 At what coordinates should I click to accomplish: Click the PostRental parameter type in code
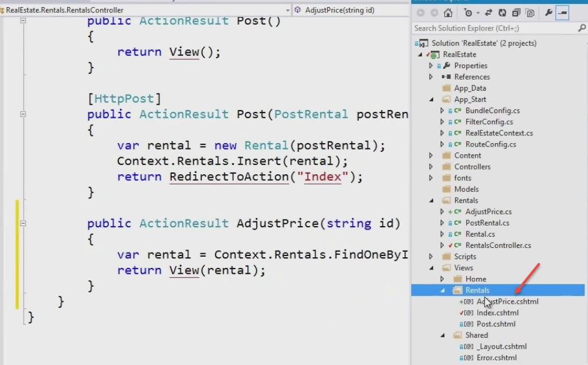pyautogui.click(x=311, y=114)
